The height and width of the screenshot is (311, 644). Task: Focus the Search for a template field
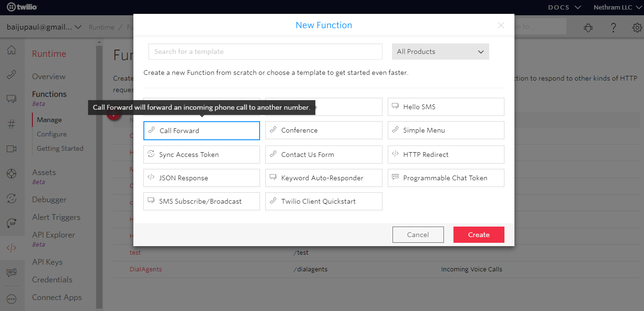[x=265, y=52]
